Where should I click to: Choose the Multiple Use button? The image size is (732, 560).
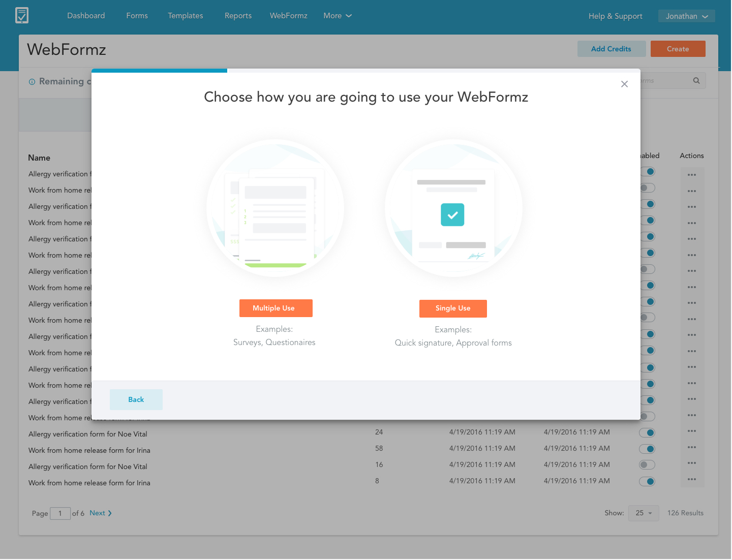(276, 308)
